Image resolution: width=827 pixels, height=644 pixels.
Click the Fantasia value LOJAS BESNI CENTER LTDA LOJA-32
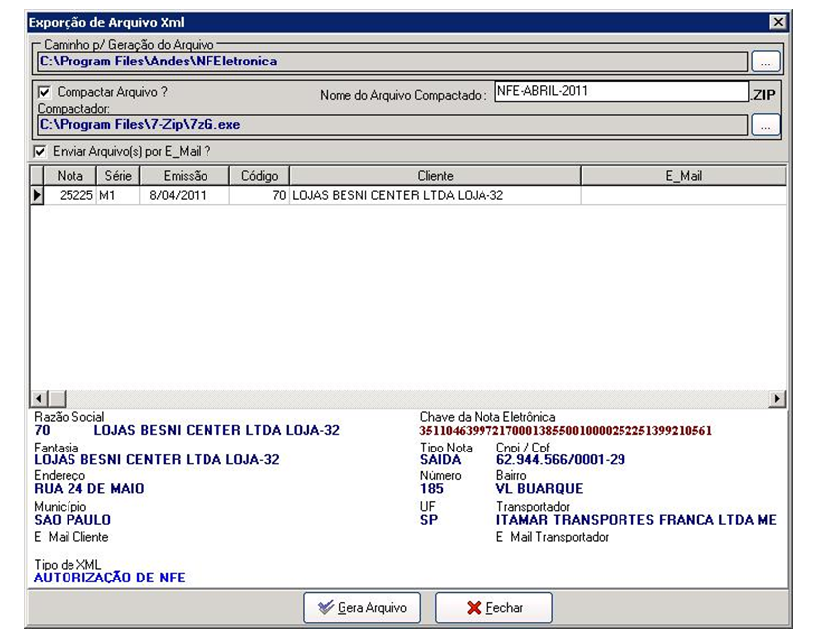[157, 460]
